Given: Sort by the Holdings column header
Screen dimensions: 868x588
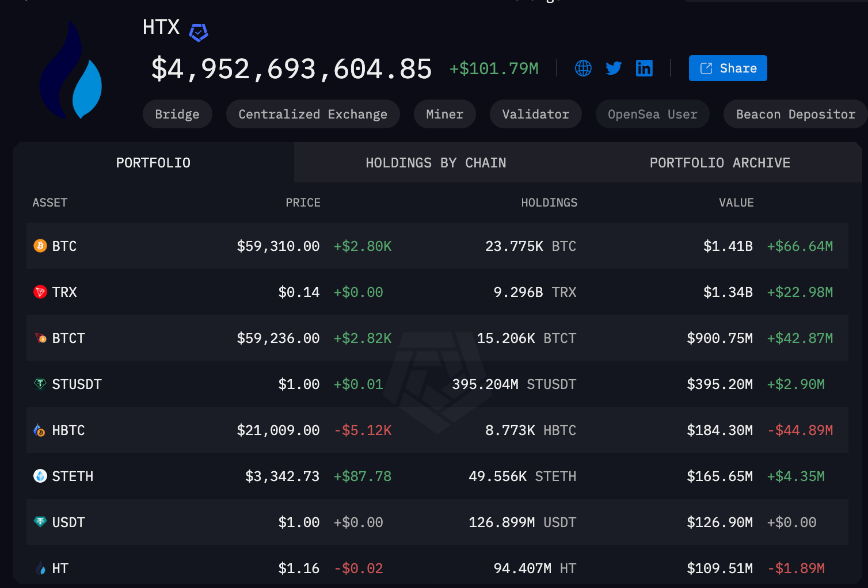Looking at the screenshot, I should 549,203.
